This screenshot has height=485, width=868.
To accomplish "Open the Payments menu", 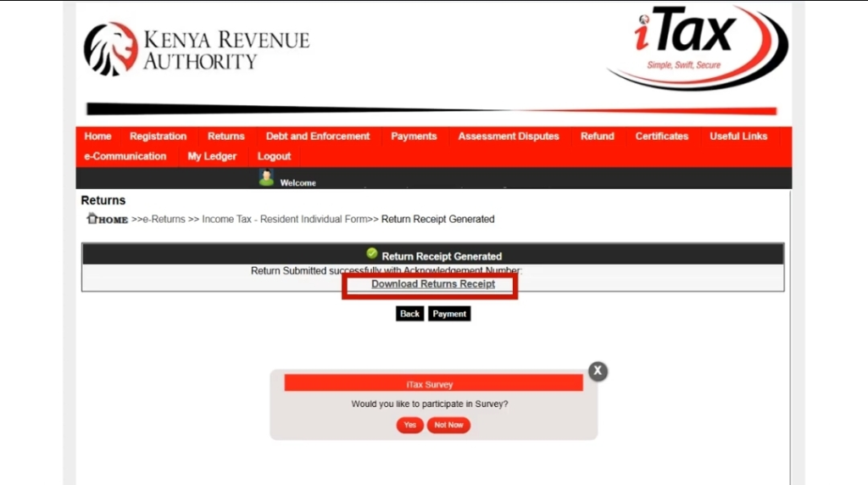I will click(414, 137).
